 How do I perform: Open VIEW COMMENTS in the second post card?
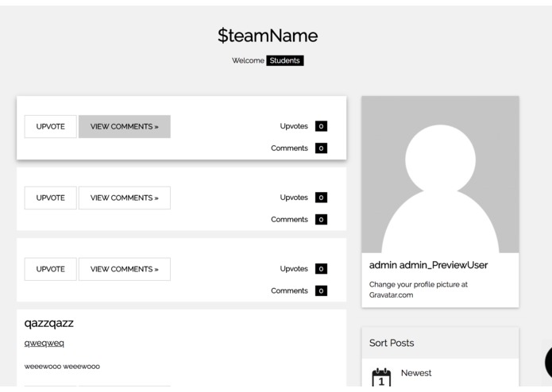[125, 198]
